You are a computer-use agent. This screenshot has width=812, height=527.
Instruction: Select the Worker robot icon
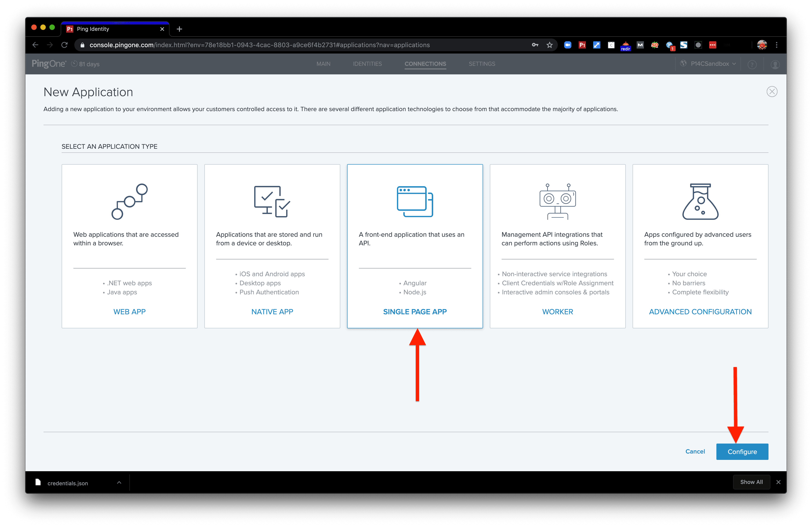(x=558, y=202)
